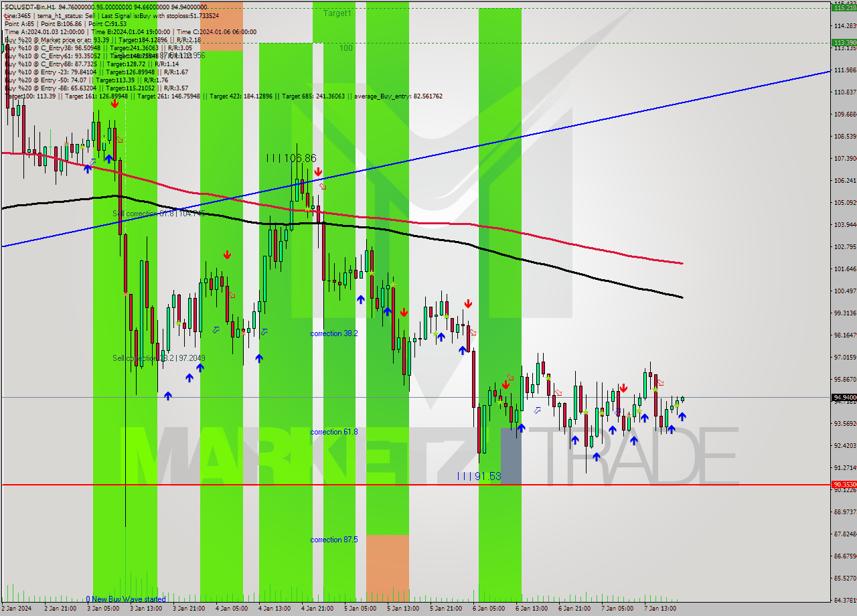Click '6 Jan 21:00' on the time axis

click(x=574, y=609)
